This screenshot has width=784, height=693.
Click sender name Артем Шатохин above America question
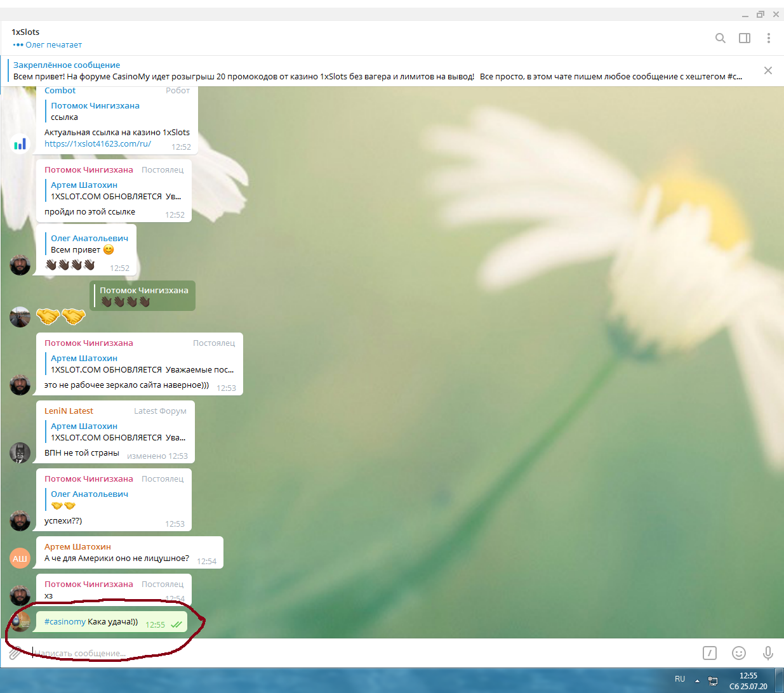[x=77, y=547]
